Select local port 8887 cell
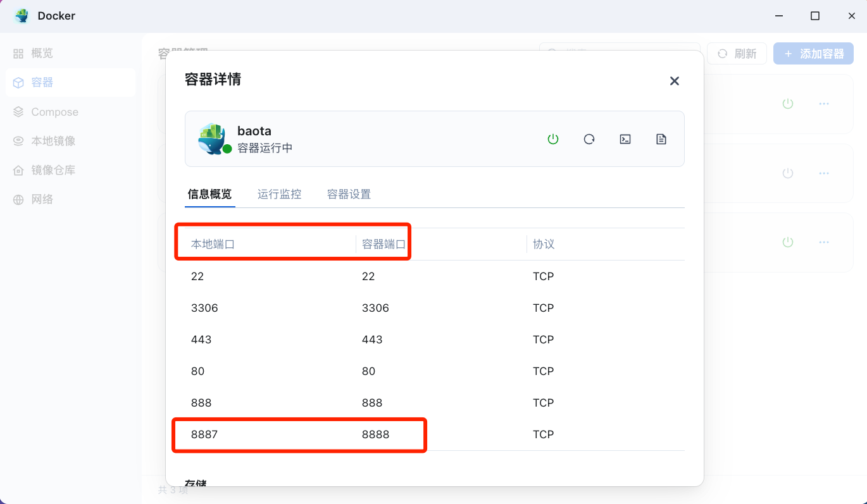867x504 pixels. pos(204,434)
